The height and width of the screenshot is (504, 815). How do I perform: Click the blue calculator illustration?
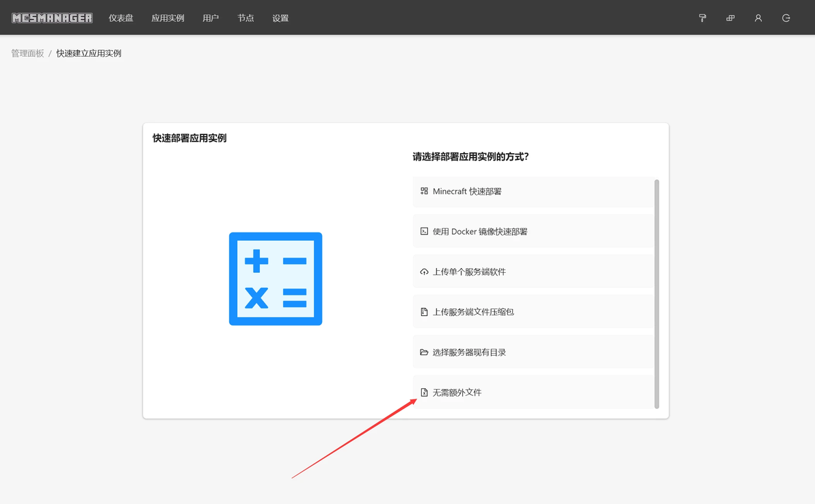pyautogui.click(x=276, y=279)
